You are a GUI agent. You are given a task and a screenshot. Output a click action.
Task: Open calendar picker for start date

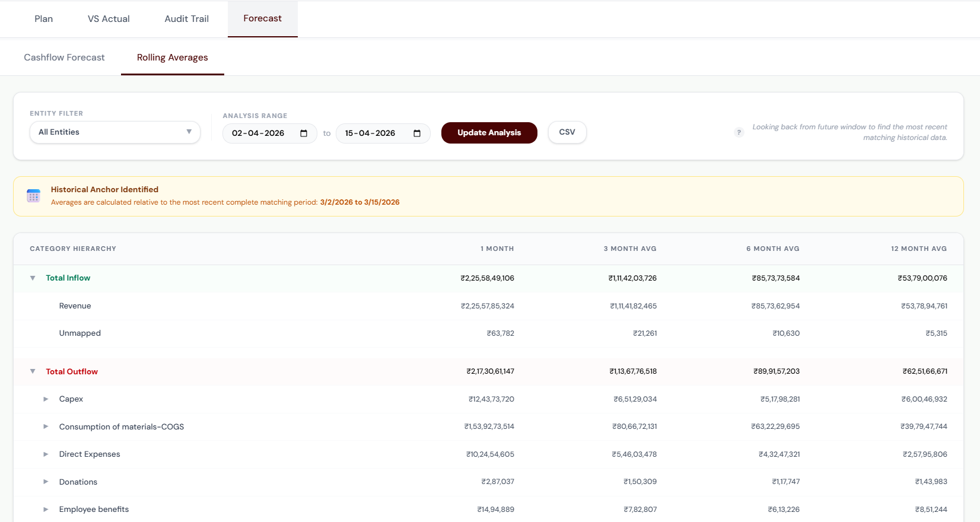pos(304,133)
